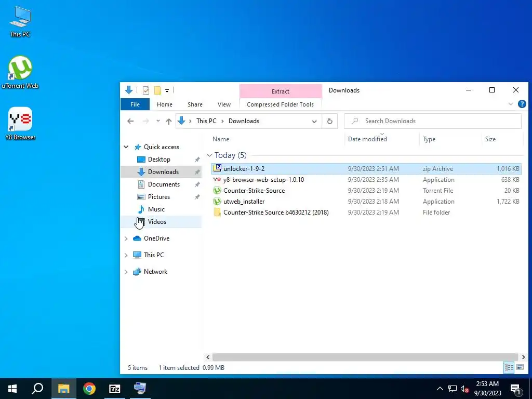
Task: Open the Windows Start menu
Action: click(12, 389)
